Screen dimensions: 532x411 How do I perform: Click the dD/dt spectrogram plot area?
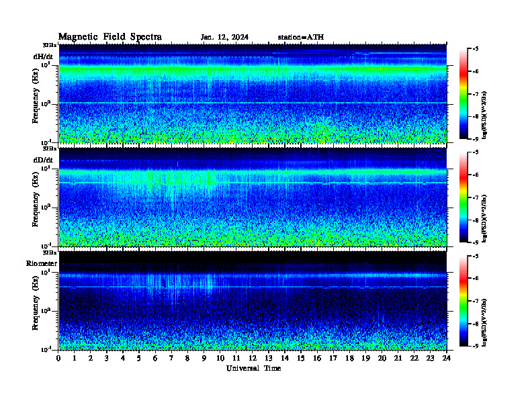click(x=253, y=197)
